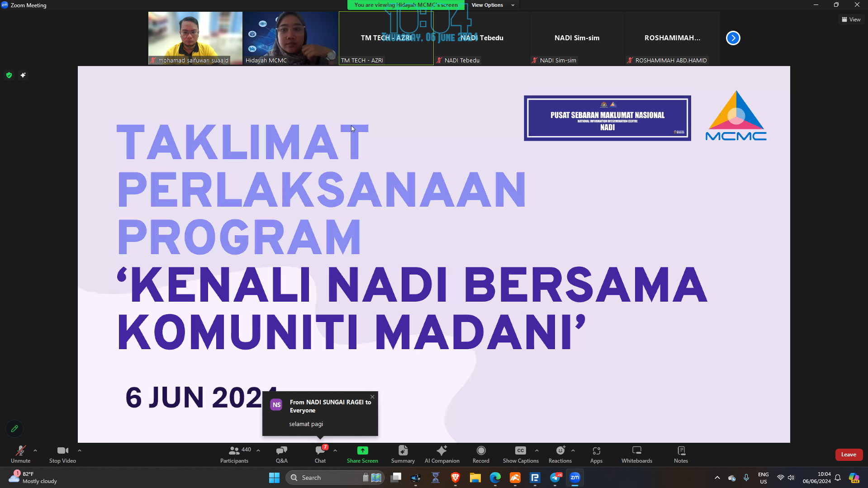Open the meeting Summary
868x488 pixels.
coord(403,454)
